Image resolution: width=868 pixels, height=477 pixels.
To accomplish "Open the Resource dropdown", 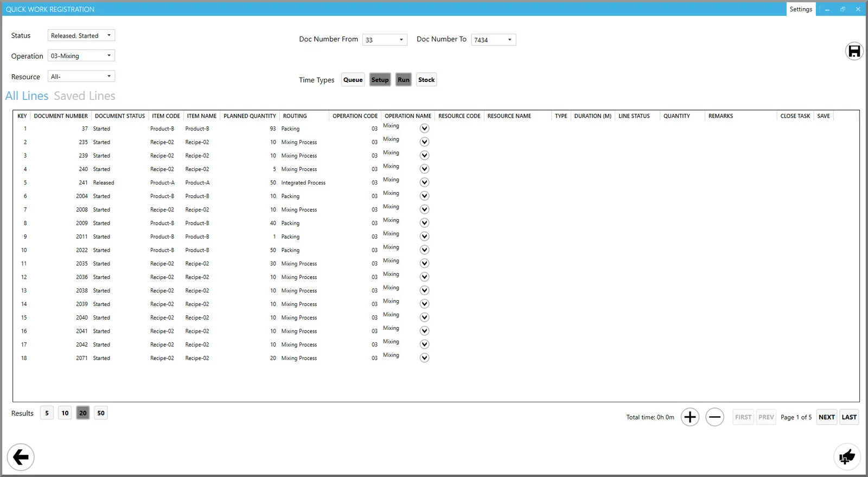I will [x=81, y=76].
